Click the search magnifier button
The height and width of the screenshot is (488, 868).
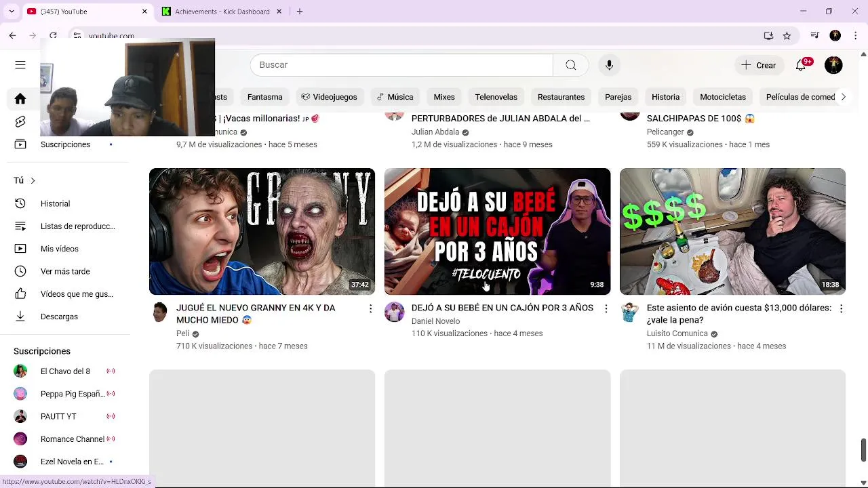[x=571, y=65]
